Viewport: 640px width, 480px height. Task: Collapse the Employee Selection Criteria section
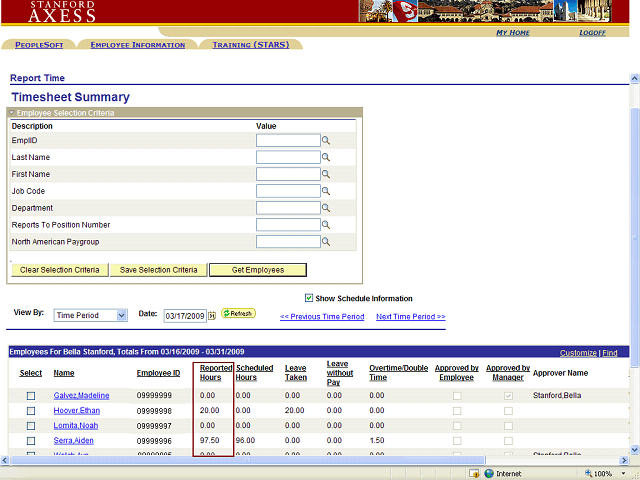12,113
